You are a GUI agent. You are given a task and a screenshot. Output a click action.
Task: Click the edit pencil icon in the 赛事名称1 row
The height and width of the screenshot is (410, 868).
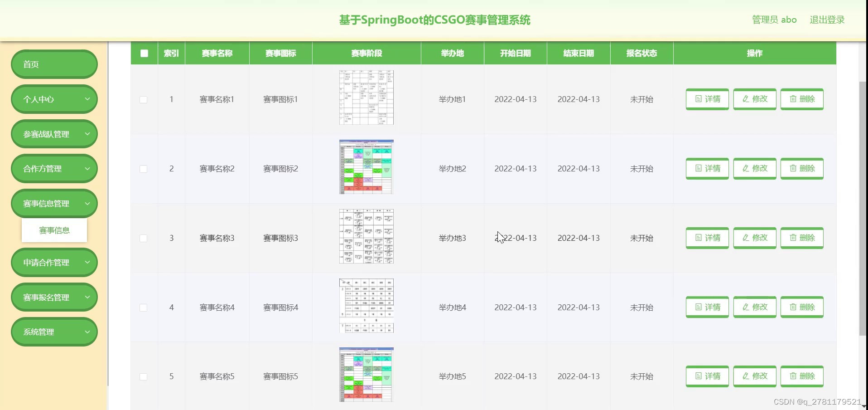[746, 99]
